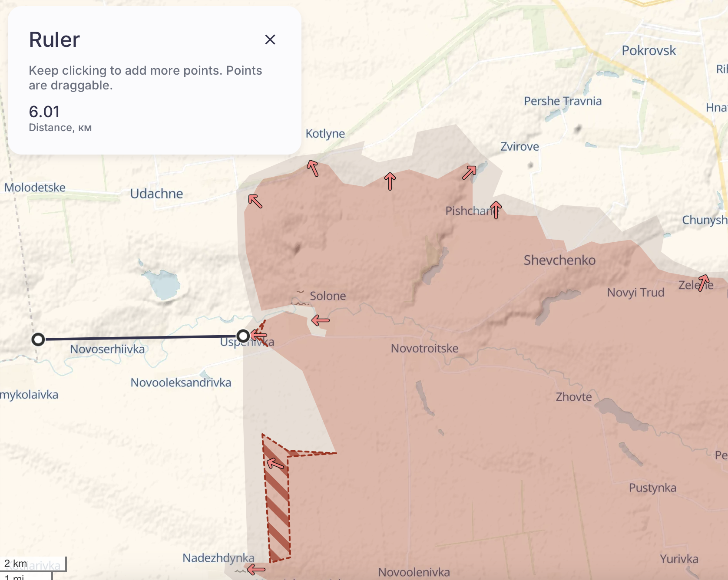Click the Pokrovsk city label
Screen dimensions: 728x580
pyautogui.click(x=649, y=50)
